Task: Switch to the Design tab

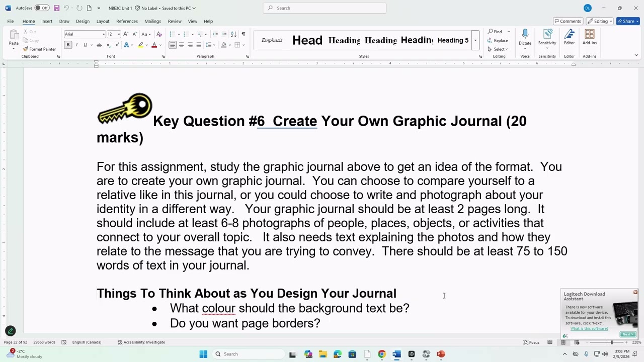Action: [x=83, y=21]
